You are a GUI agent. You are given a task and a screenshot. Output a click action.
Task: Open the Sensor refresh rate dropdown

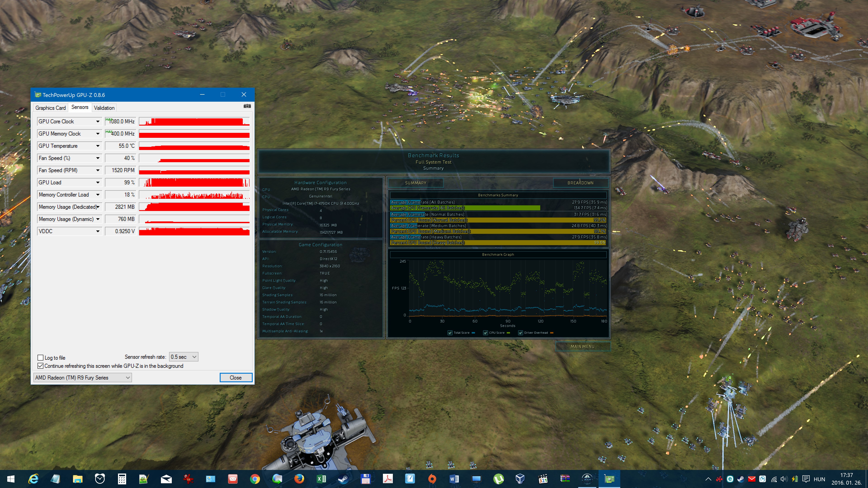coord(183,357)
